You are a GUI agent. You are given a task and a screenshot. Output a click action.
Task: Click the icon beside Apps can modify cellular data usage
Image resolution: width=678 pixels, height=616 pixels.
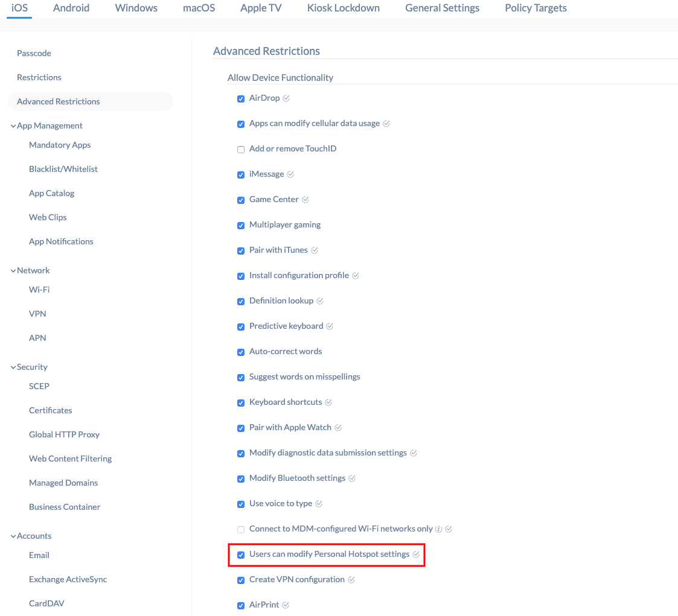tap(386, 124)
